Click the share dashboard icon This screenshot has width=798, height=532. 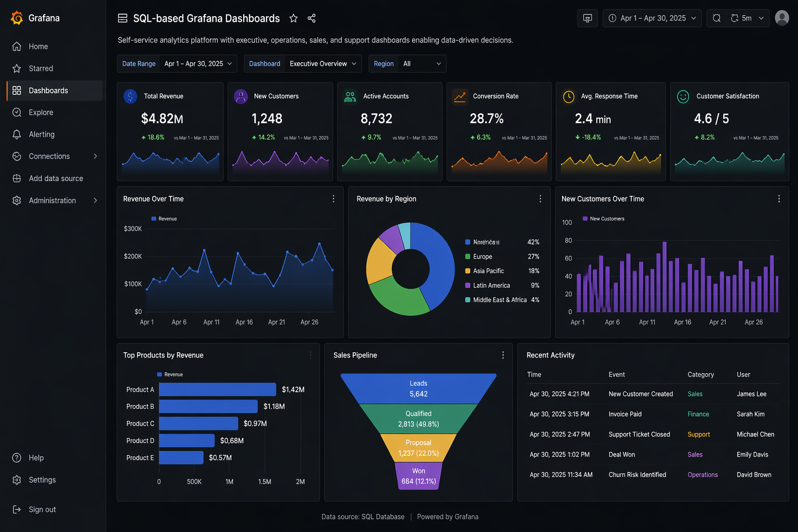click(x=312, y=18)
